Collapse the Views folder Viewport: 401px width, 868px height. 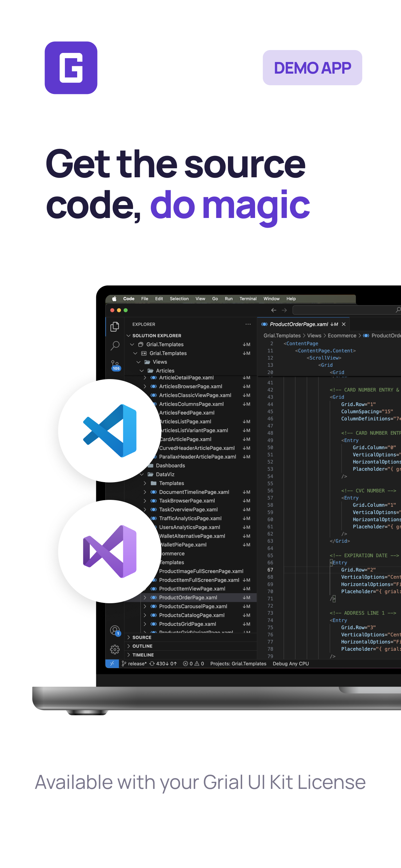click(x=139, y=362)
